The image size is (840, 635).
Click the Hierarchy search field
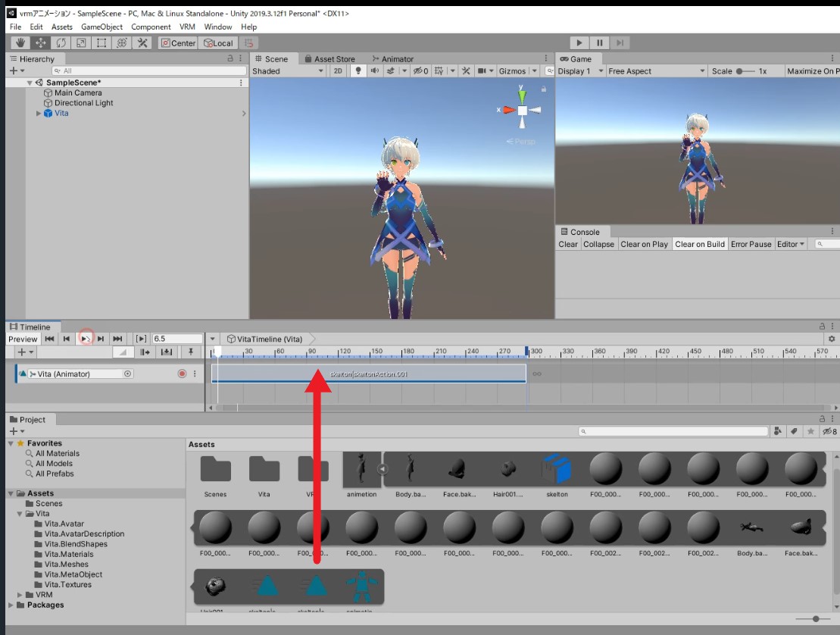[x=149, y=70]
